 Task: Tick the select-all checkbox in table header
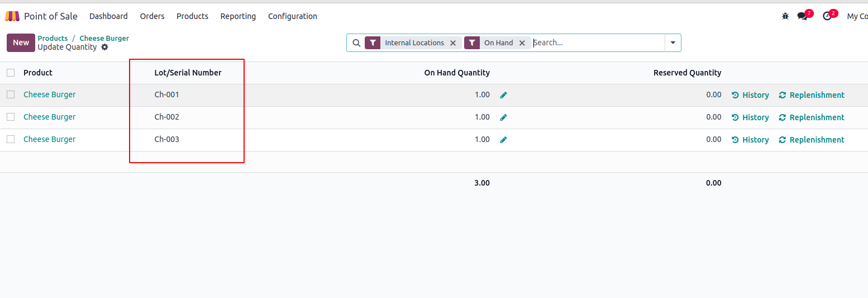(x=11, y=73)
